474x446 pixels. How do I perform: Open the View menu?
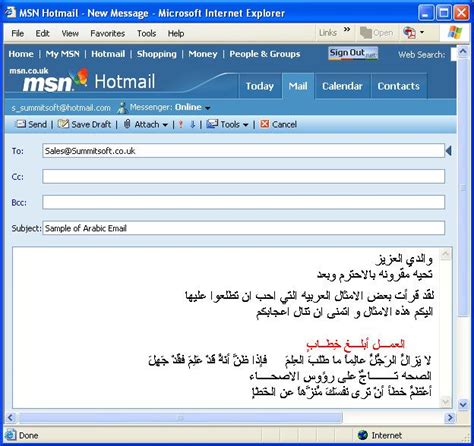click(x=70, y=33)
